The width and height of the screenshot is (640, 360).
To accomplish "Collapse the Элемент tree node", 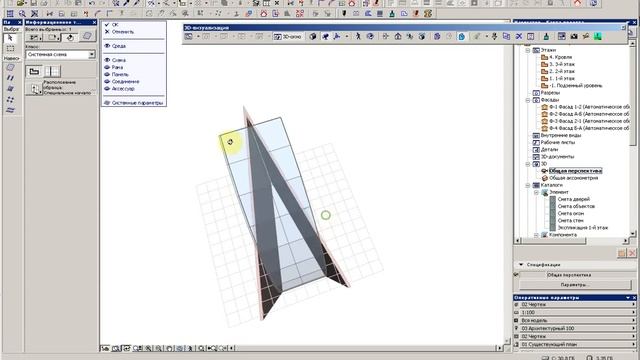I will click(x=536, y=192).
